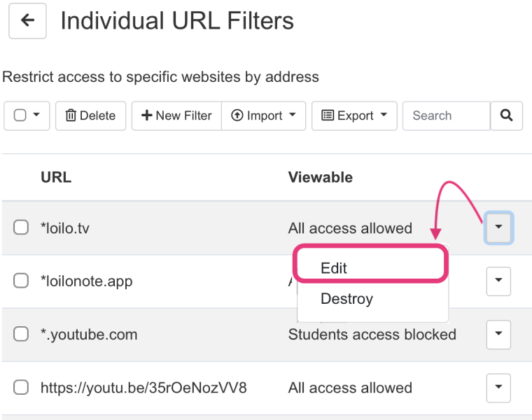Toggle the select-all checkbox in toolbar
Image resolution: width=532 pixels, height=420 pixels.
pos(20,115)
